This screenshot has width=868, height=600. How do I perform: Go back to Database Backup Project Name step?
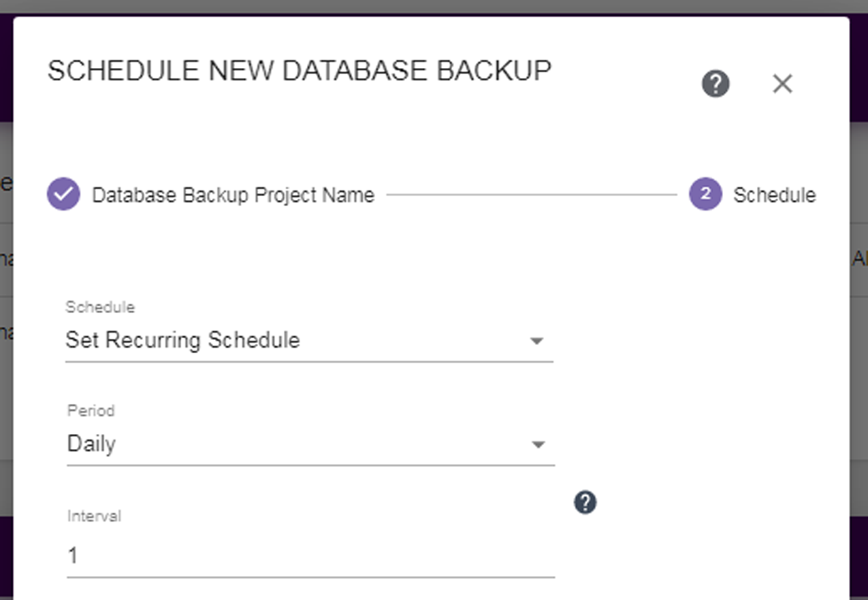233,195
